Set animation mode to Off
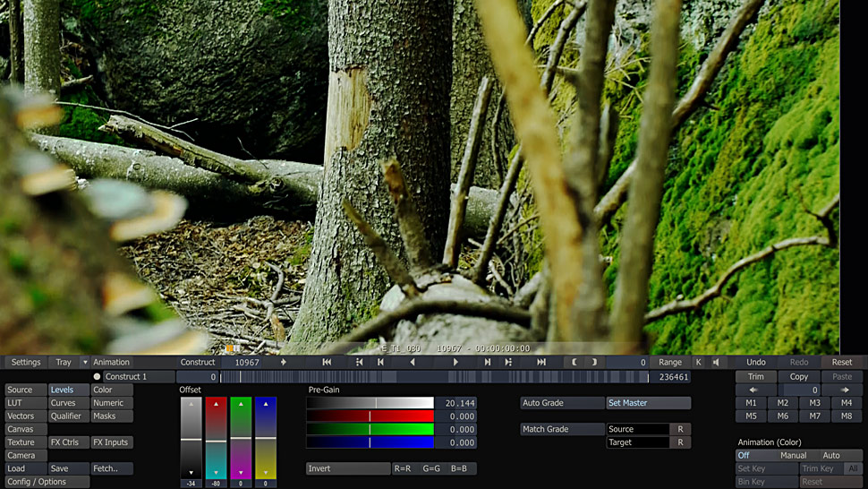The image size is (868, 489). (x=744, y=456)
